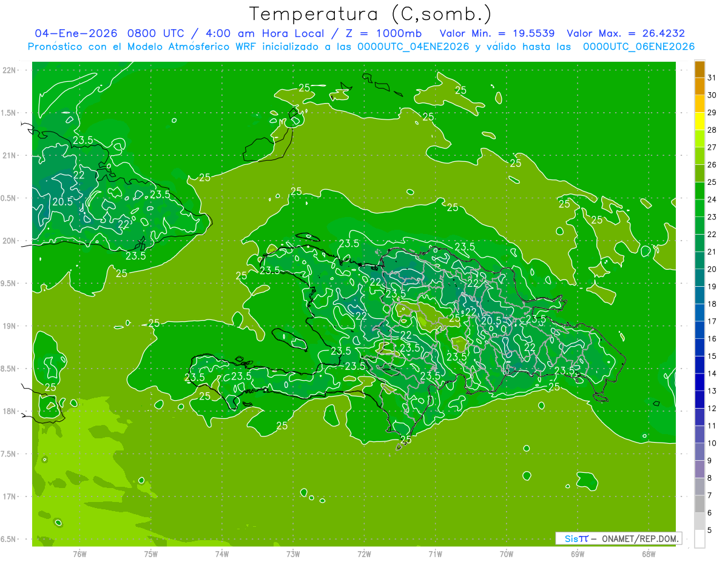The height and width of the screenshot is (562, 728).
Task: Click the 'ONAMET/REP.DOM.' credit label
Action: tap(639, 538)
